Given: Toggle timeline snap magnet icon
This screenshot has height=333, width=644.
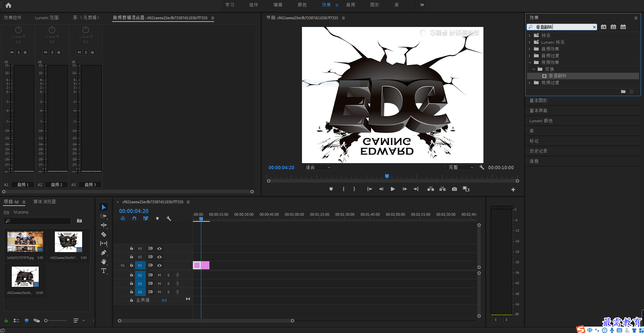Looking at the screenshot, I should (x=134, y=218).
